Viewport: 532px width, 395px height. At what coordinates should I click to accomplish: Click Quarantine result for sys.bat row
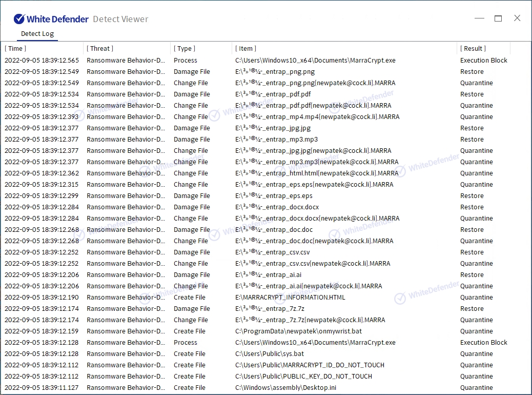click(476, 353)
